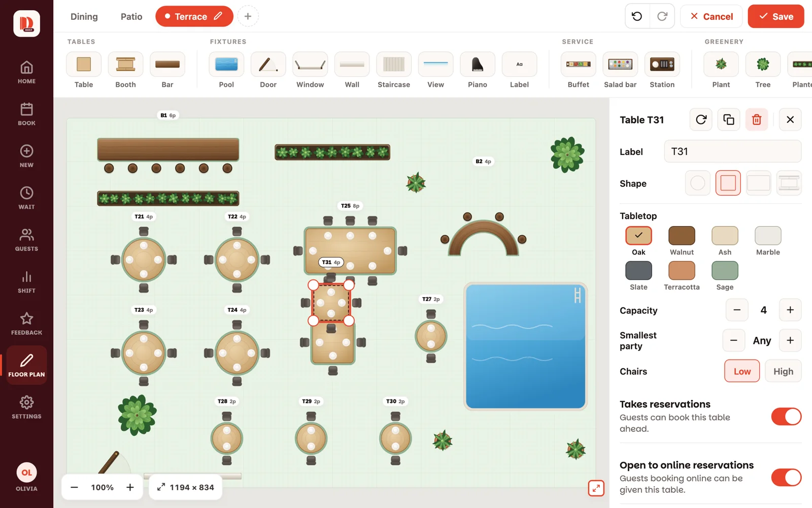This screenshot has height=508, width=812.
Task: Select the Salad bar service item
Action: 620,65
